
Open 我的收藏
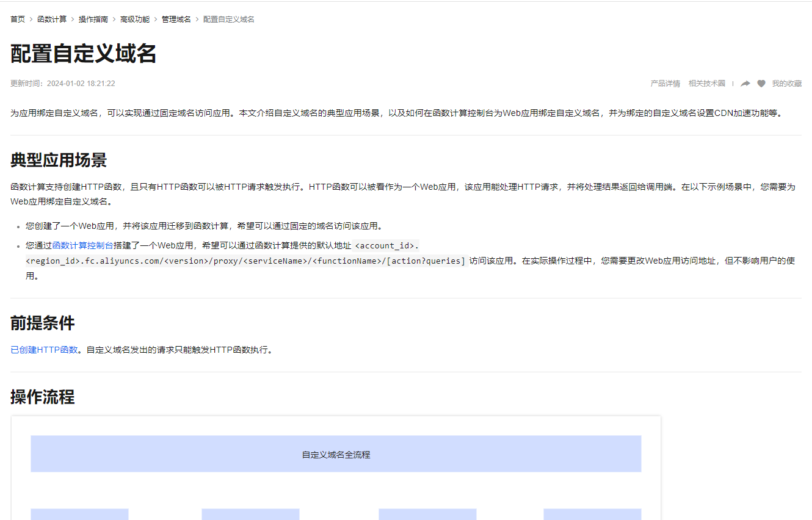click(787, 84)
